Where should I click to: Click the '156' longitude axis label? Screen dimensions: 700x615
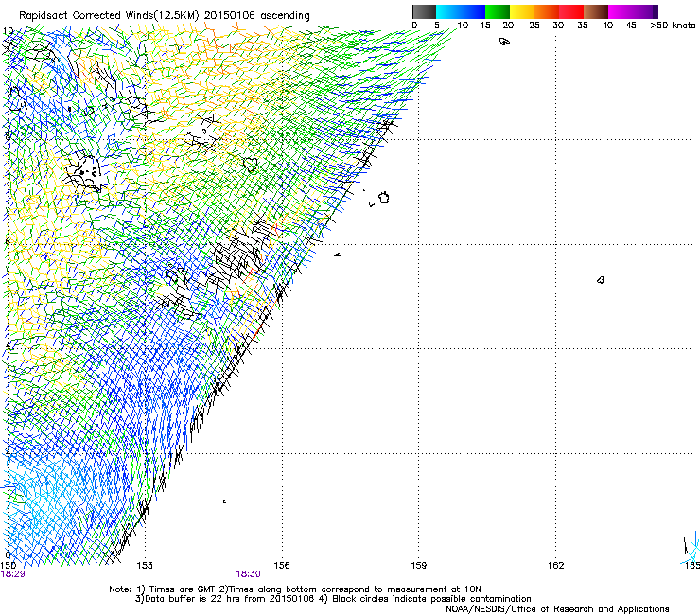tap(282, 566)
